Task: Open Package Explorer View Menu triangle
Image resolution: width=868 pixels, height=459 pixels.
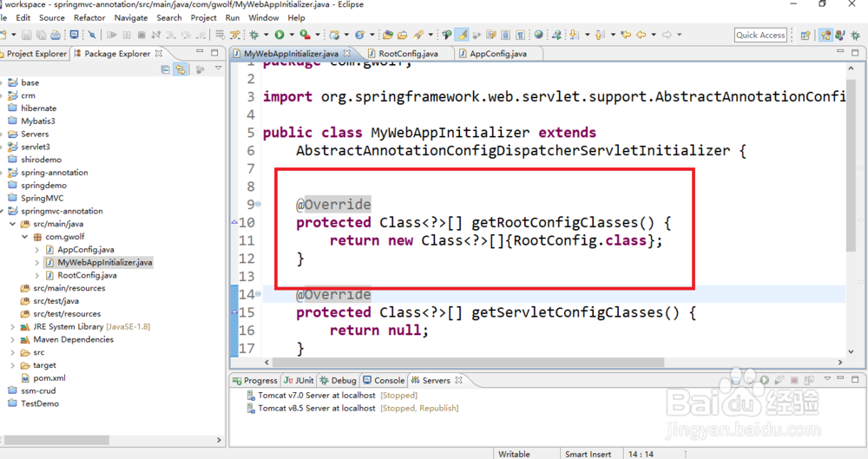Action: (x=219, y=68)
